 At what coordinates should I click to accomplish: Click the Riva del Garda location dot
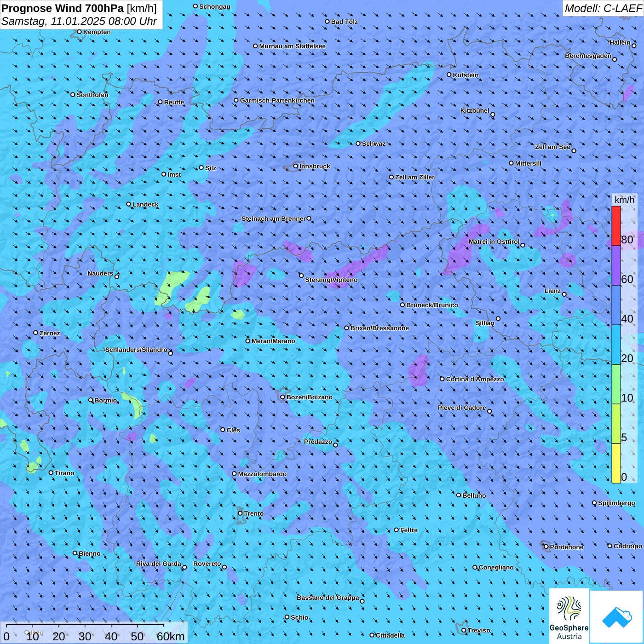point(184,567)
